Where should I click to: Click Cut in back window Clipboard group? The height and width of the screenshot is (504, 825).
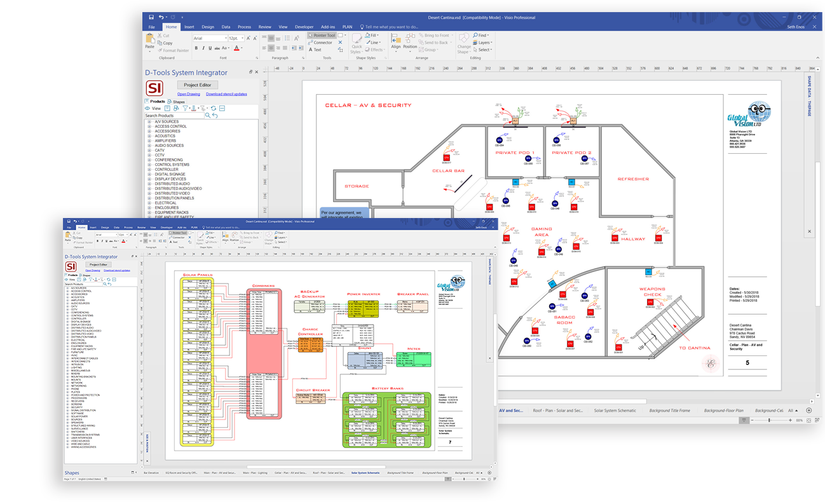click(163, 36)
